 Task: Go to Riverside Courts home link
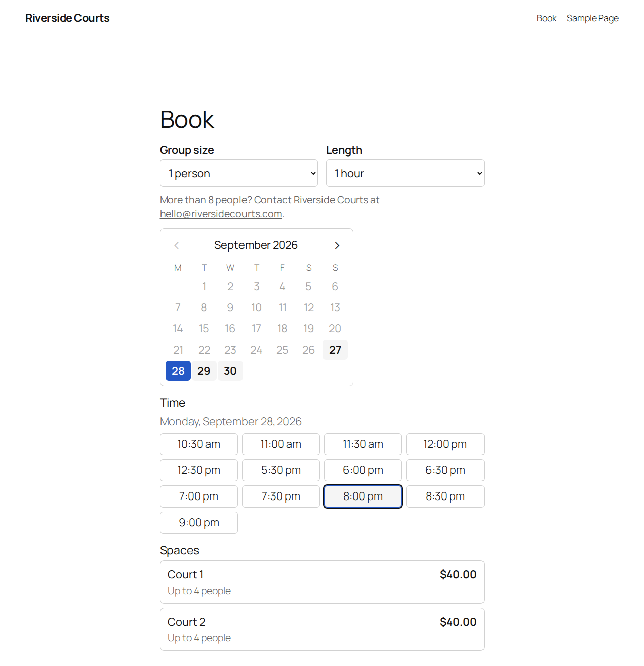(x=67, y=18)
